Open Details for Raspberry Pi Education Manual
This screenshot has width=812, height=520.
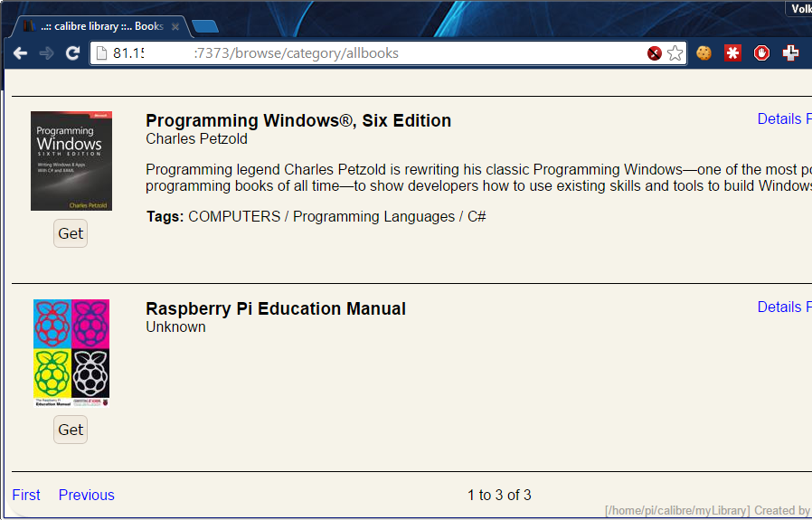[779, 307]
